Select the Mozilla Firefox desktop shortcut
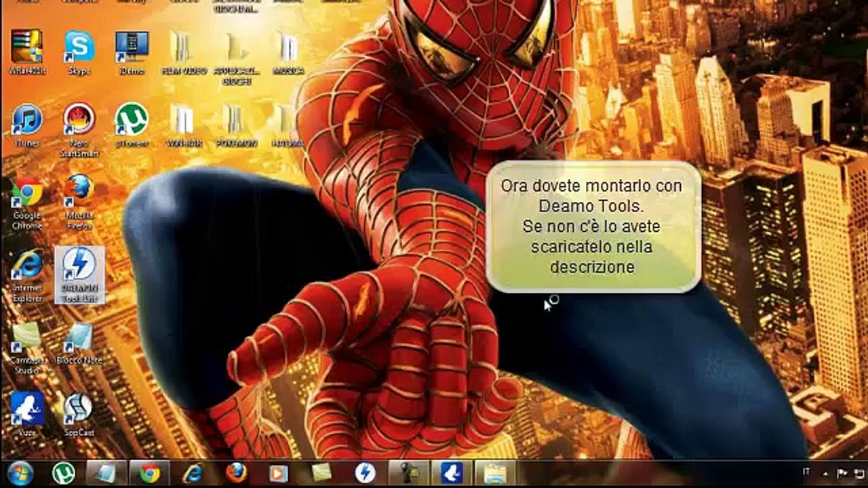868x488 pixels. [x=79, y=202]
